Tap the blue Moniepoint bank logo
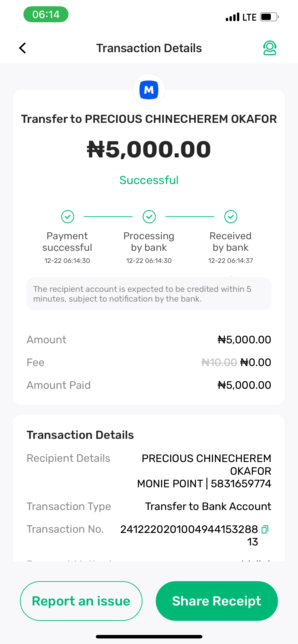Viewport: 298px width, 644px height. 149,90
